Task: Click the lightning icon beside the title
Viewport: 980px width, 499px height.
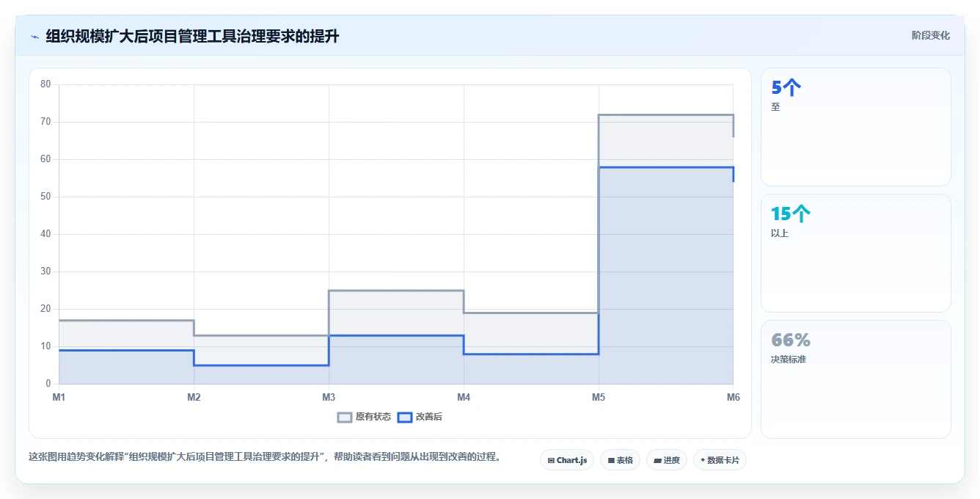Action: (34, 37)
